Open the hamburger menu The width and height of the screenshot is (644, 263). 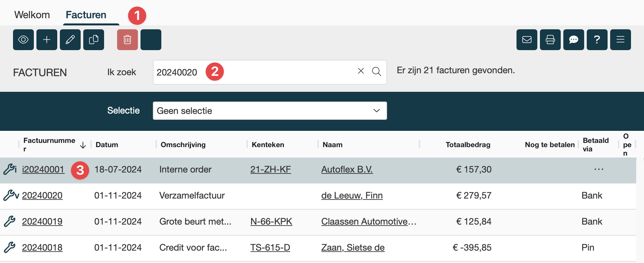621,40
